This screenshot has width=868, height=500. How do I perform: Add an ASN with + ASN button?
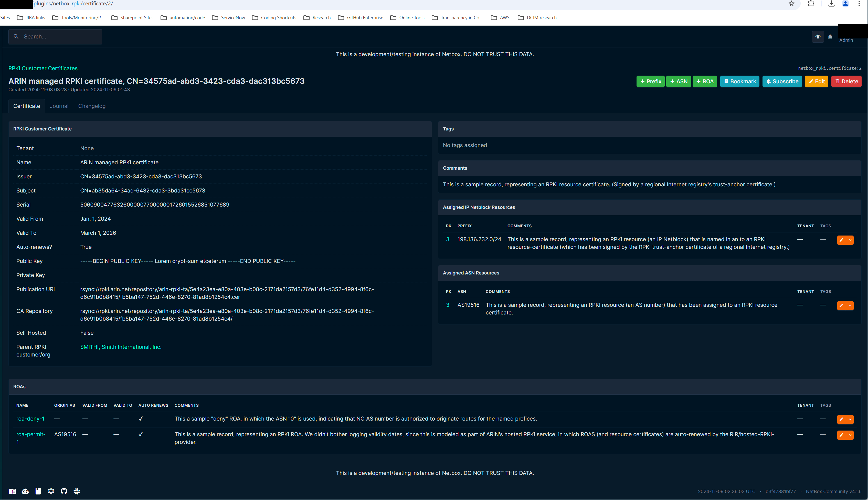click(x=679, y=81)
